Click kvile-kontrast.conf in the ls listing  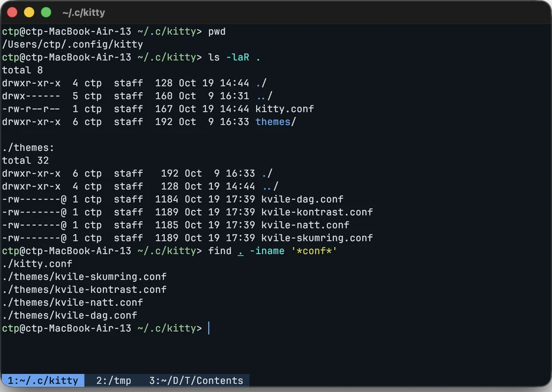tap(317, 212)
